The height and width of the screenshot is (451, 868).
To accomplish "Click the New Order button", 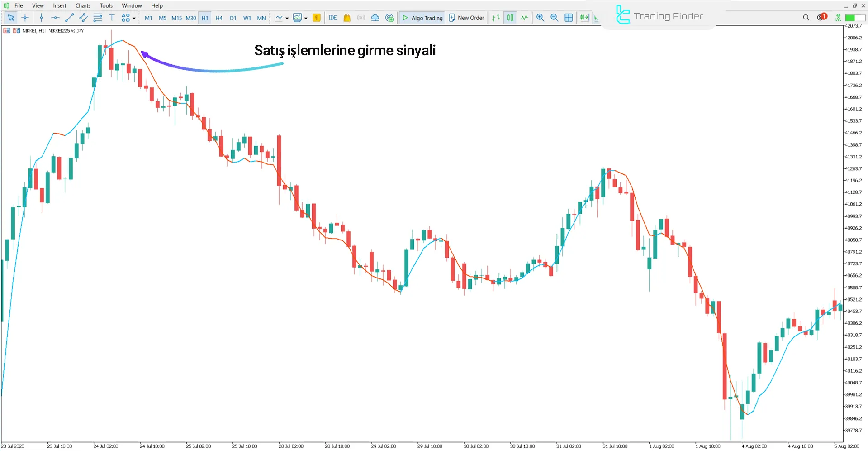I will pos(466,18).
